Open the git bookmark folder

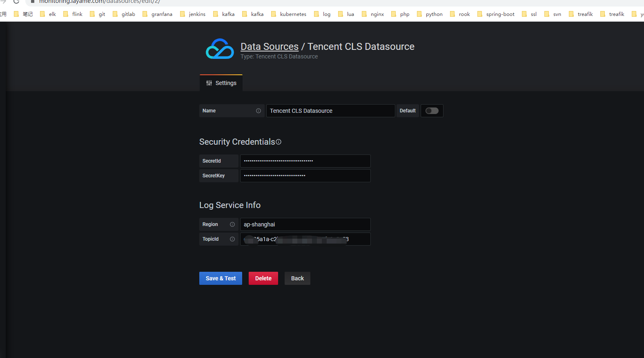coord(98,14)
